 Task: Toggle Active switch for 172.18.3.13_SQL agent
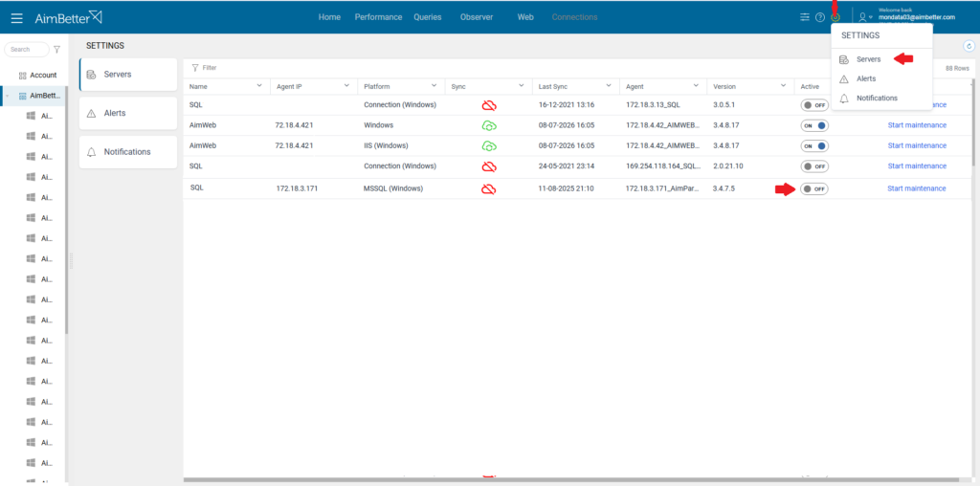click(x=814, y=105)
